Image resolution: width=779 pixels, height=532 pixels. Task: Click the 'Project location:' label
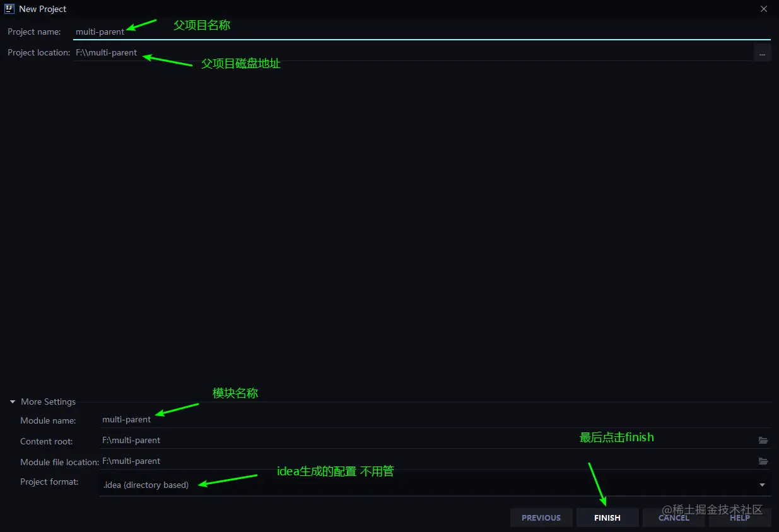pyautogui.click(x=38, y=52)
